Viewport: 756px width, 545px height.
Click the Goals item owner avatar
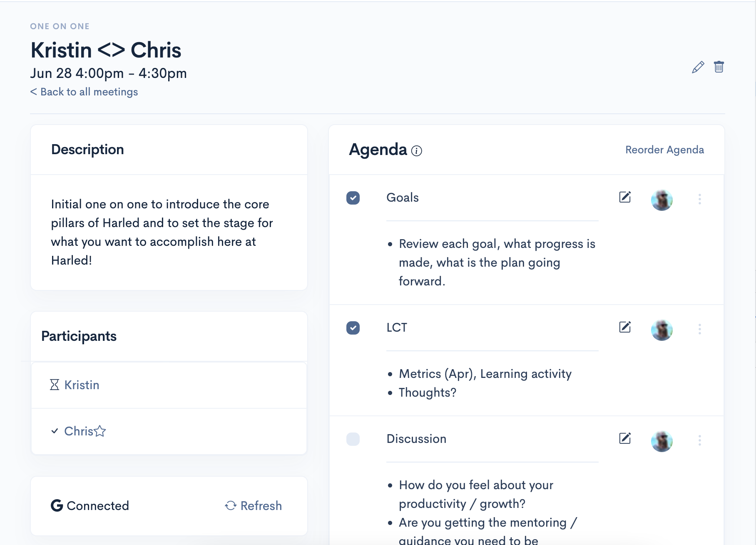(662, 200)
